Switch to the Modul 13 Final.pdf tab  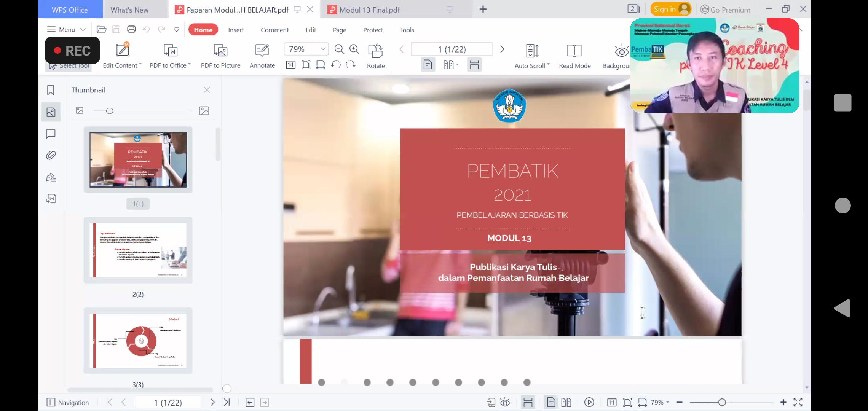(396, 10)
